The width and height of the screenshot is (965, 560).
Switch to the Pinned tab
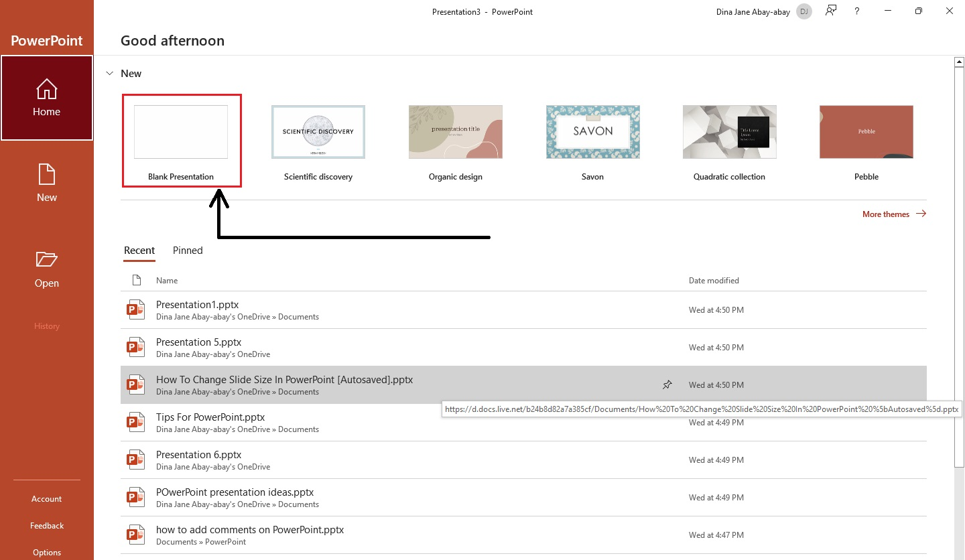[x=187, y=250]
